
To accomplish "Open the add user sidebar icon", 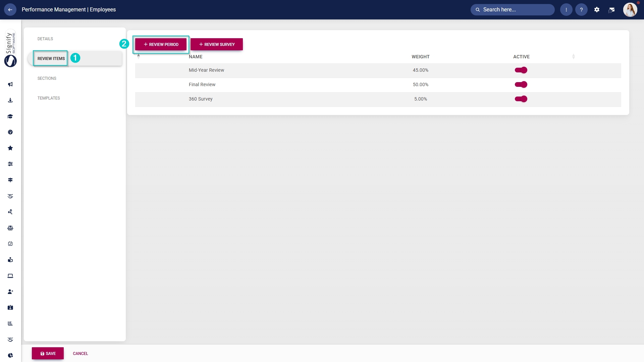I will (x=10, y=292).
